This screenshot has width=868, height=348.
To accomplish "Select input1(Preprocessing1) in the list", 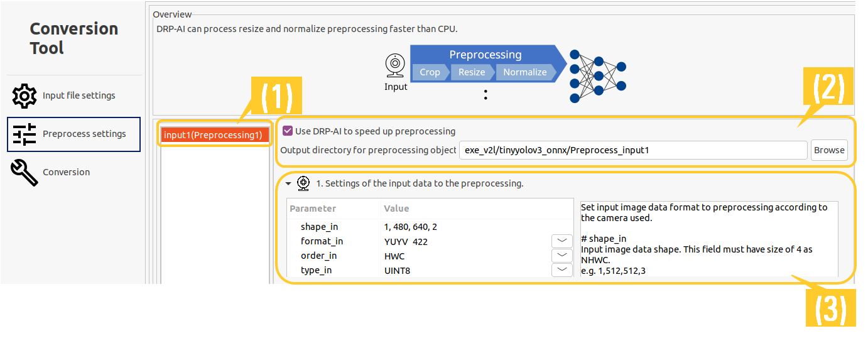I will click(213, 135).
